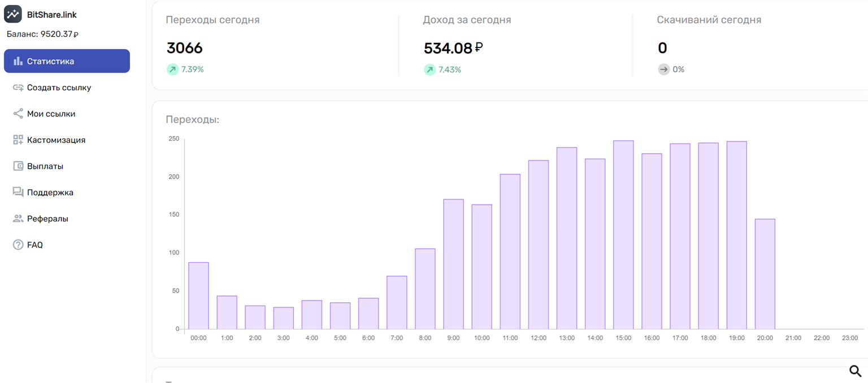The image size is (868, 383).
Task: Select the 15:00 bar in chart
Action: (x=623, y=234)
